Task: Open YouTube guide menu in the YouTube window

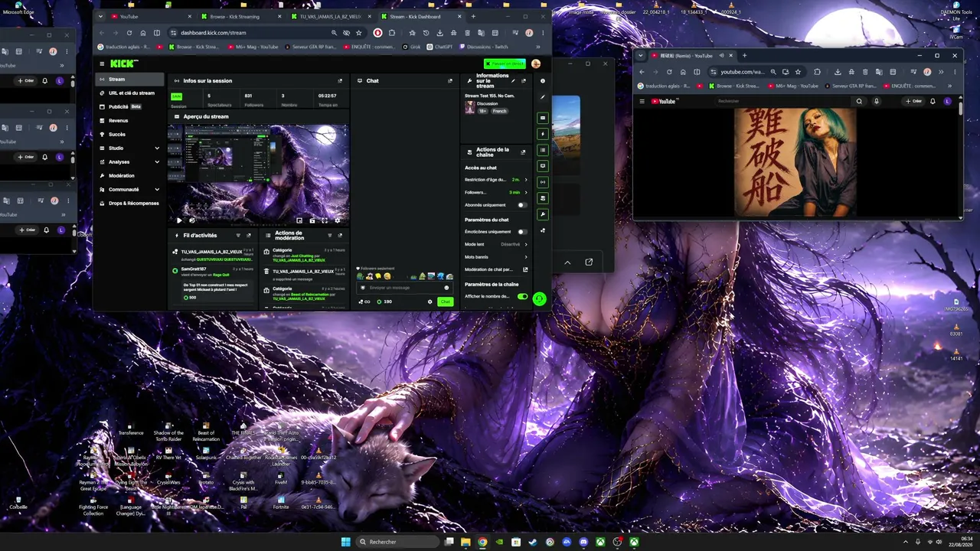Action: (x=642, y=101)
